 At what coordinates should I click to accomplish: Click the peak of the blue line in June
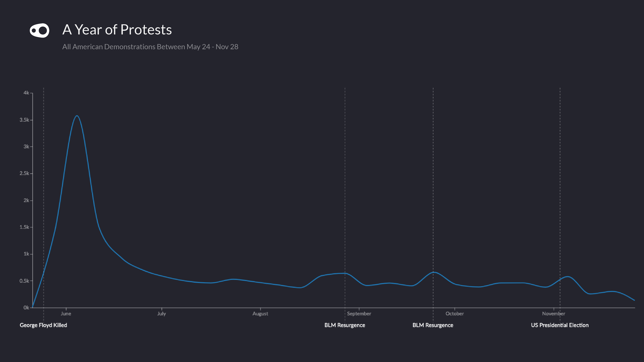point(77,116)
